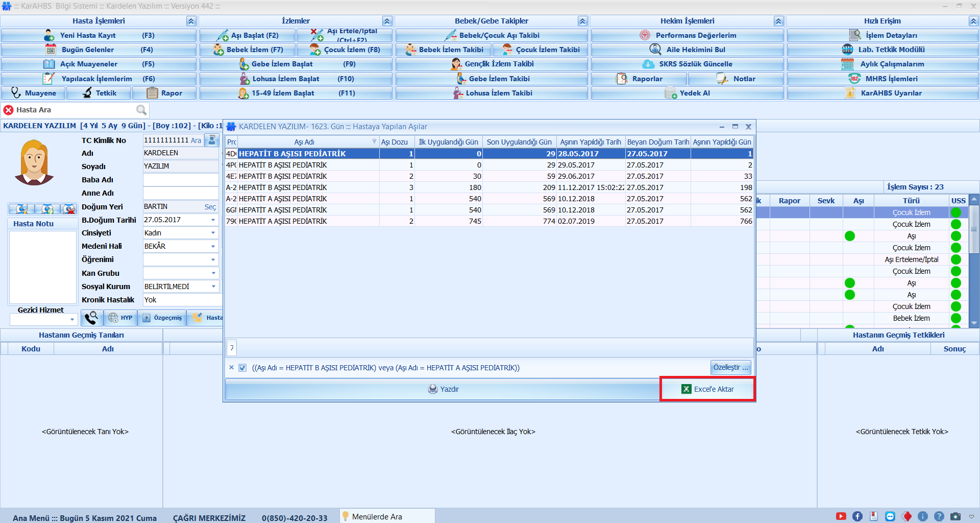The width and height of the screenshot is (980, 523).
Task: Open the YouTube icon in status bar
Action: (x=841, y=516)
